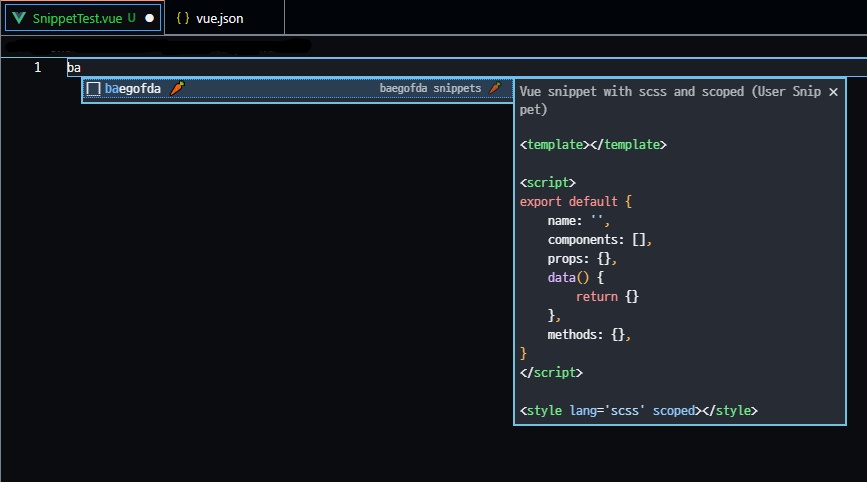Viewport: 867px width, 482px height.
Task: Select the baegofda snippet suggestion
Action: point(297,89)
